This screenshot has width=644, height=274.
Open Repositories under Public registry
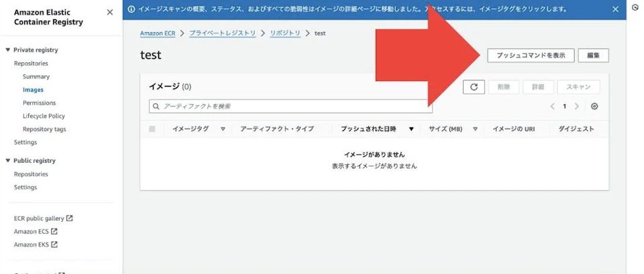tap(31, 174)
